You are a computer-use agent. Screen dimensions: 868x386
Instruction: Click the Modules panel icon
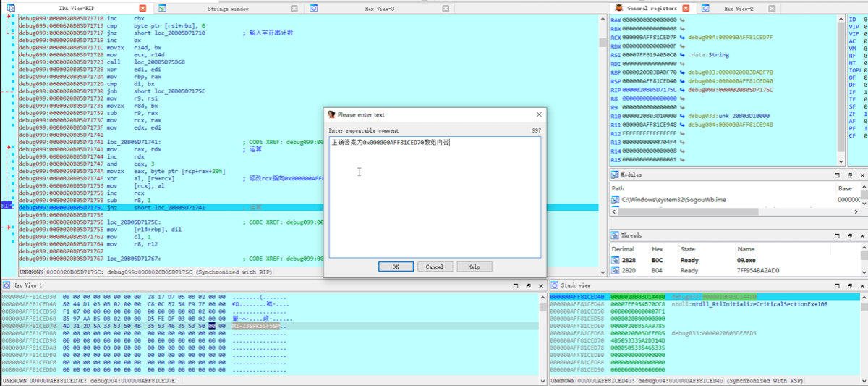coord(616,175)
